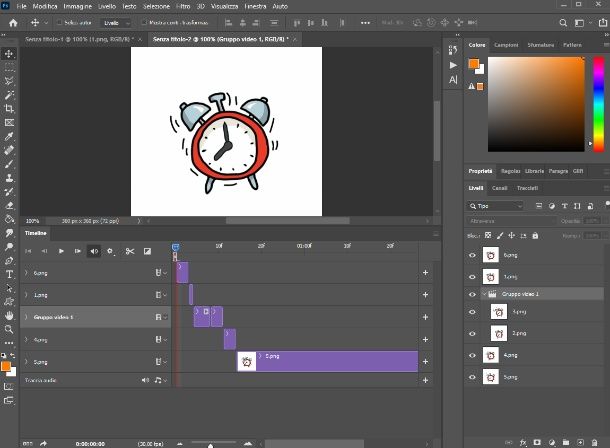Viewport: 610px width, 448px height.
Task: Click the foreground color swatch in Colore panel
Action: click(473, 63)
